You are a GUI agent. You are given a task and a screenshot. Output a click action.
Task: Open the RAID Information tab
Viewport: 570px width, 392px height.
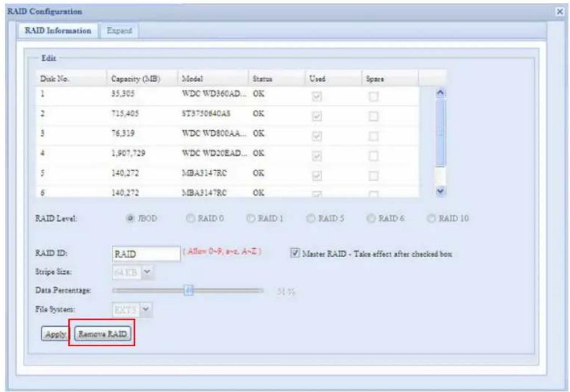click(x=58, y=31)
